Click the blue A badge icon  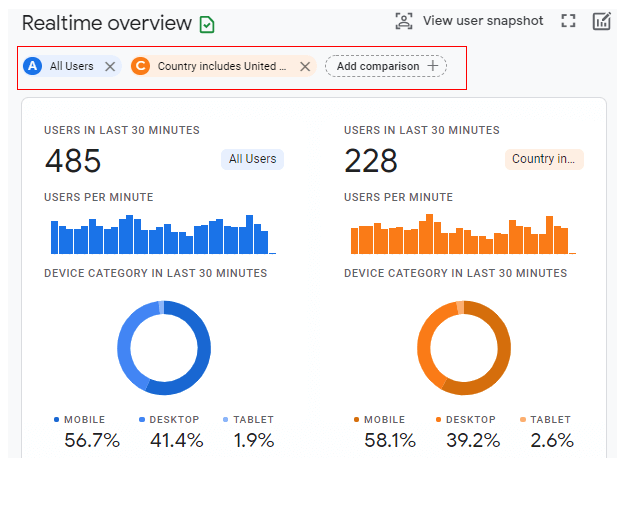click(33, 66)
